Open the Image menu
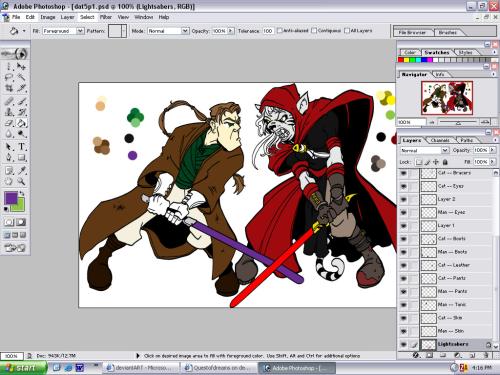 48,17
